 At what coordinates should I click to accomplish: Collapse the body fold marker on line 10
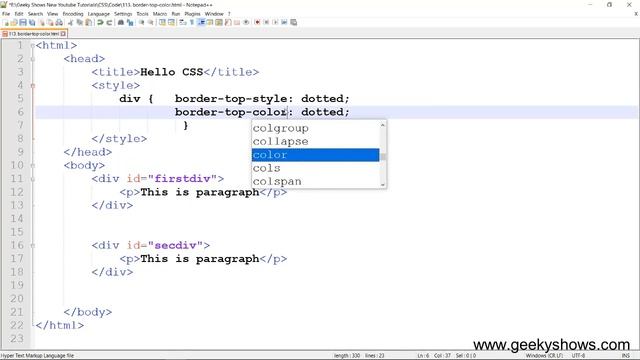pyautogui.click(x=33, y=166)
